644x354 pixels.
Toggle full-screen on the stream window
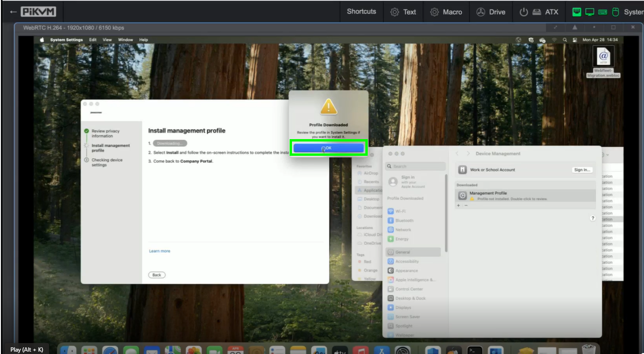click(x=555, y=28)
